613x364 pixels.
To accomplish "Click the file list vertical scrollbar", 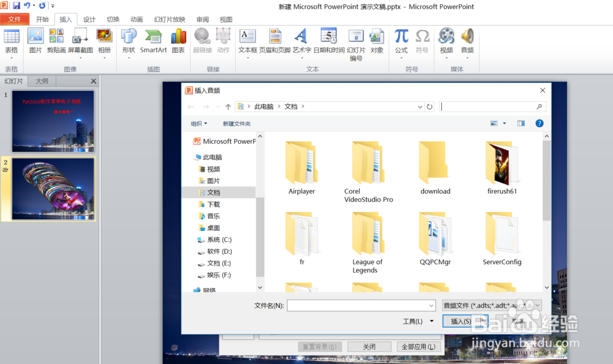I will coord(547,181).
